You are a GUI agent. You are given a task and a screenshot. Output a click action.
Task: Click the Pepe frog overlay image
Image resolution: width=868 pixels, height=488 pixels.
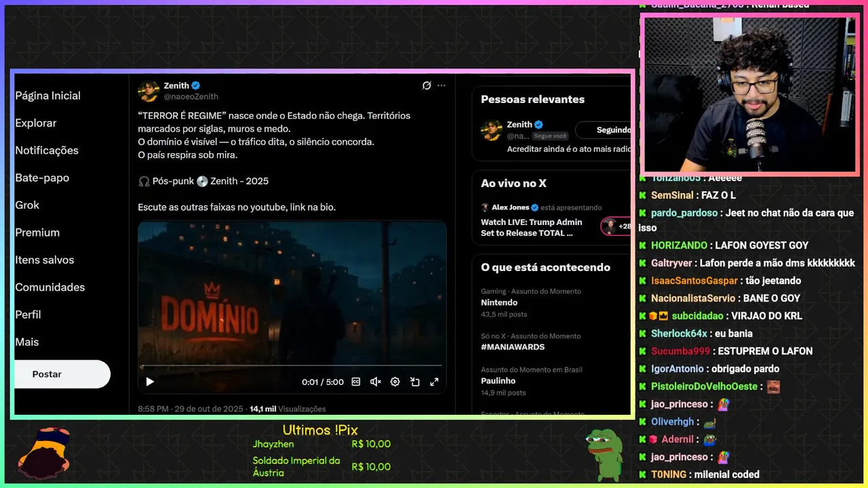point(604,454)
